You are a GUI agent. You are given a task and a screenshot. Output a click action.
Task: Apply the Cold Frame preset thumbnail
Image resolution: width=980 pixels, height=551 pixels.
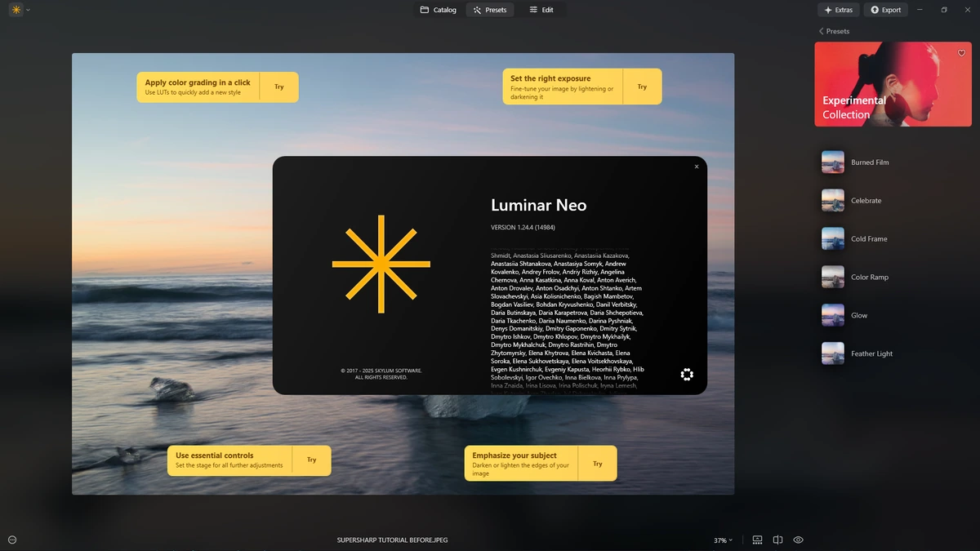tap(832, 239)
